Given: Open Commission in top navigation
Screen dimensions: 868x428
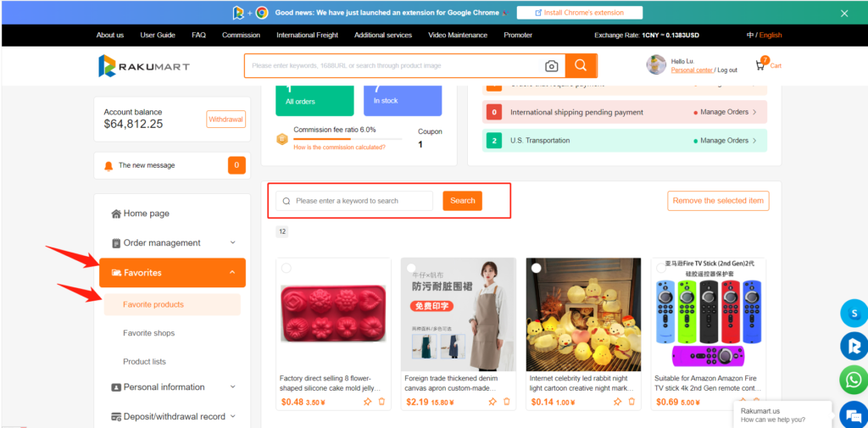Looking at the screenshot, I should 241,35.
